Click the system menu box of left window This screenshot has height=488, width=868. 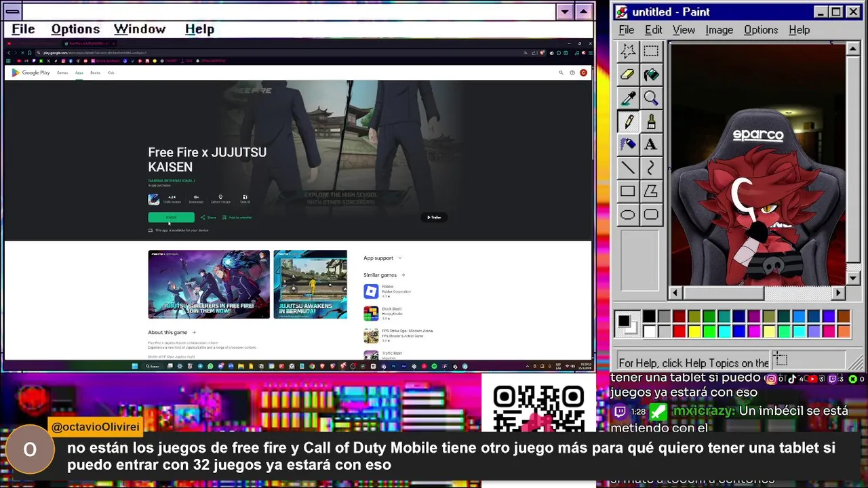(x=11, y=12)
